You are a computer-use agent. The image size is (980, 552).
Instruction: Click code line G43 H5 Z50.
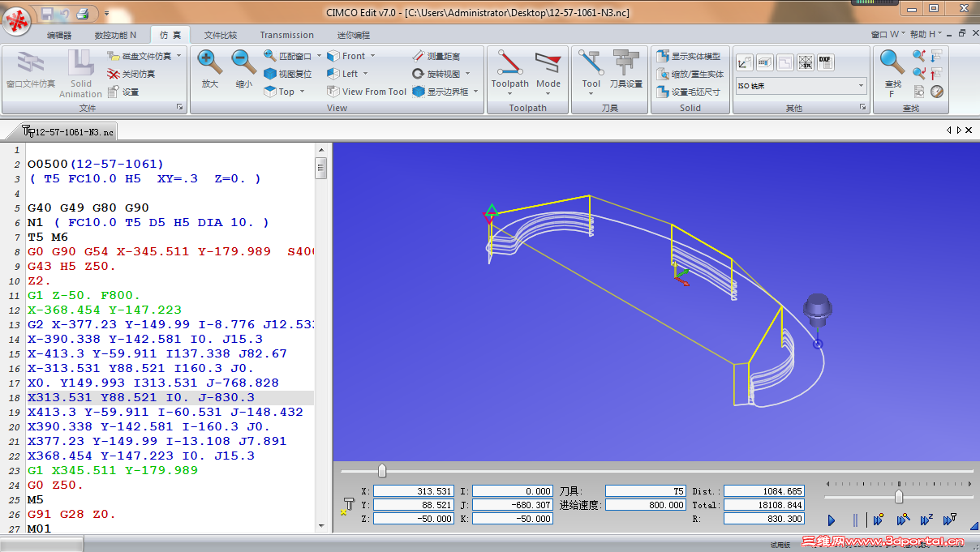71,266
